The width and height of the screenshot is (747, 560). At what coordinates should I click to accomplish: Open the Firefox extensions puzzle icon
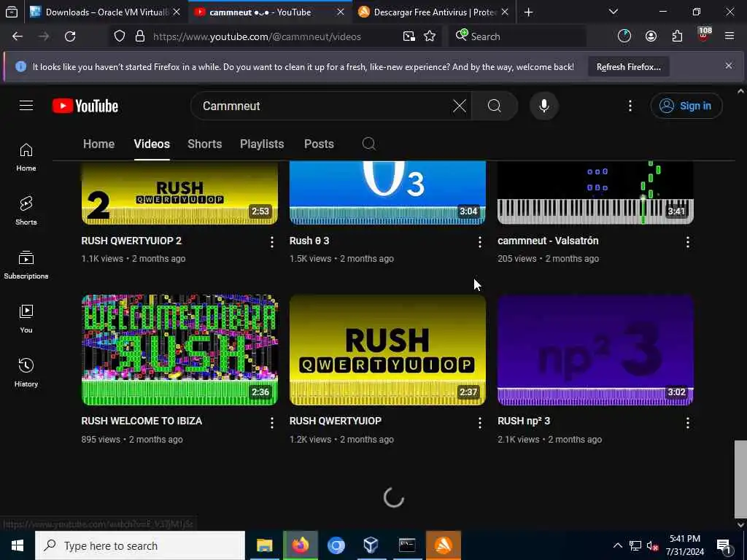point(677,36)
